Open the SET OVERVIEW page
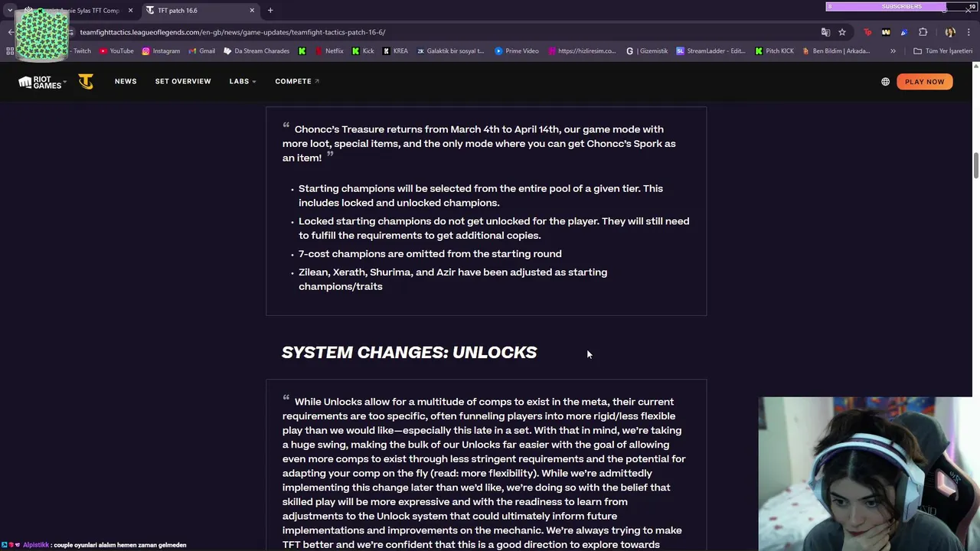The image size is (980, 551). tap(183, 81)
